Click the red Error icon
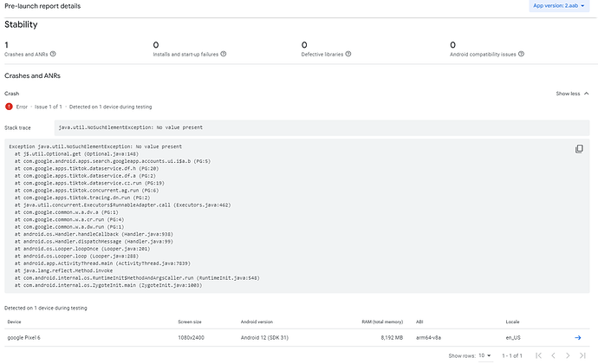 (x=9, y=107)
